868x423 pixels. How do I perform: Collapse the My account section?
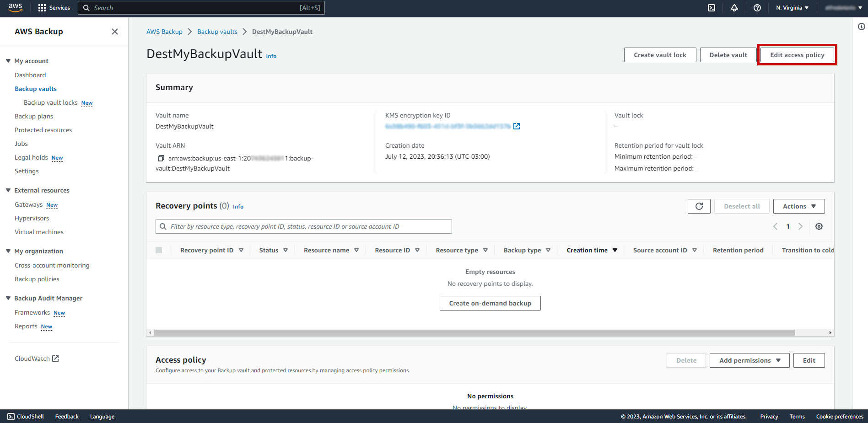pyautogui.click(x=8, y=61)
